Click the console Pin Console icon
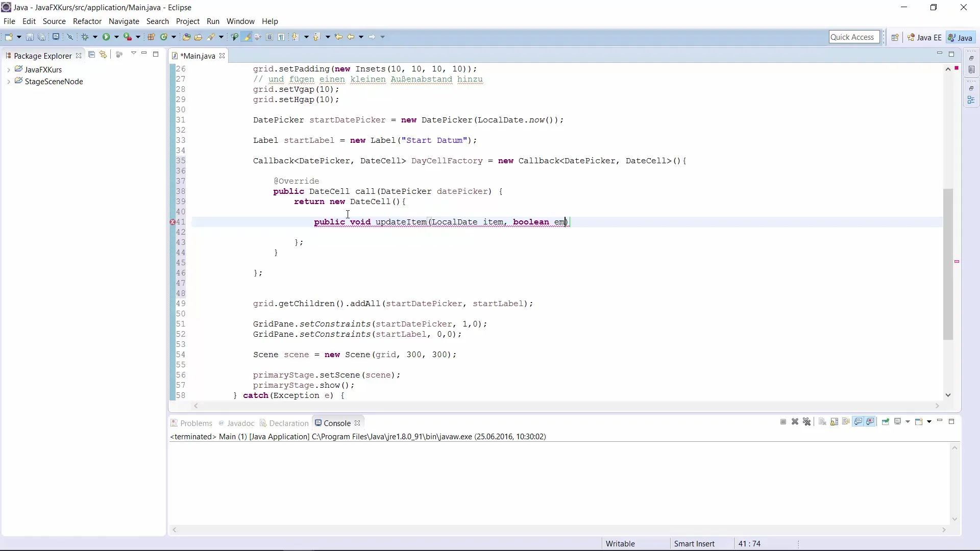 (x=886, y=422)
